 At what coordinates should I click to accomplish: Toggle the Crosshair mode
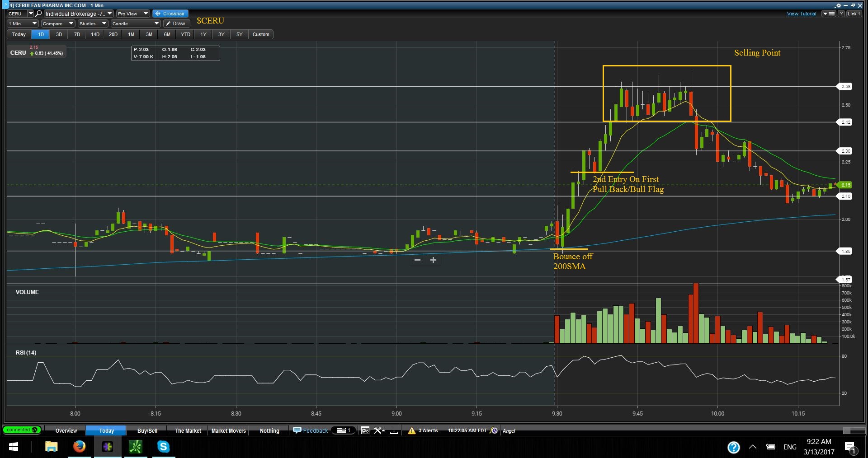click(x=170, y=14)
